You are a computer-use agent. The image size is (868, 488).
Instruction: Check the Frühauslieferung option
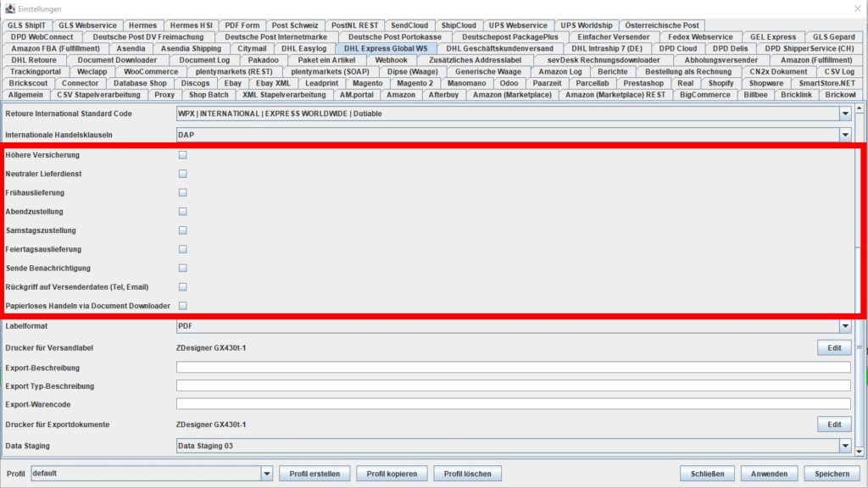(183, 192)
